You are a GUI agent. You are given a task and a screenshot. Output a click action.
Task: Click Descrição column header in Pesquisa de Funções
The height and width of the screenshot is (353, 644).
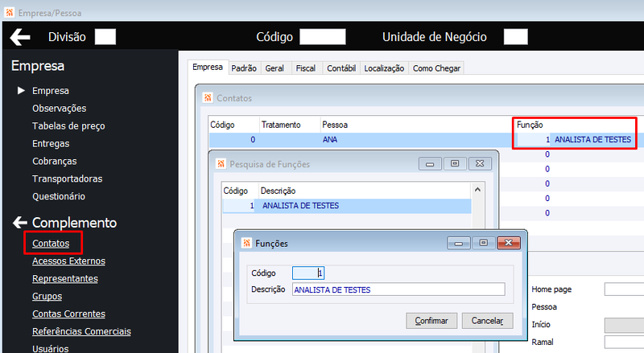point(278,191)
